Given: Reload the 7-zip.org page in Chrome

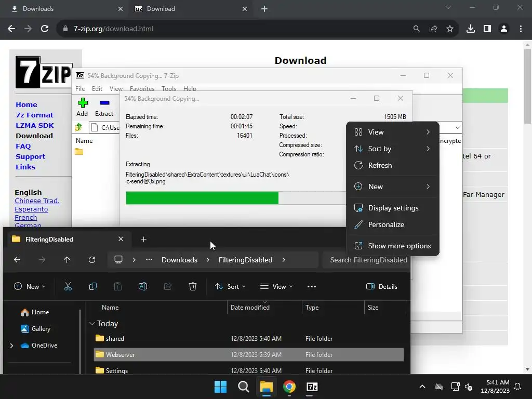Looking at the screenshot, I should coord(45,29).
